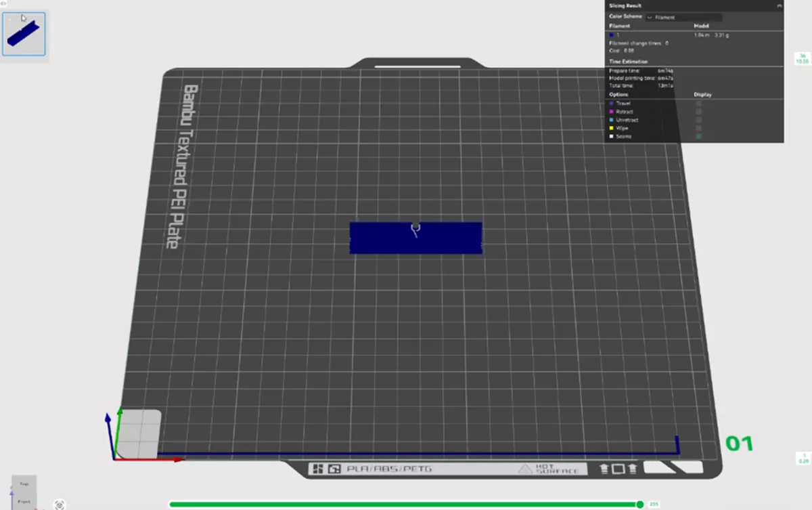
Task: Enable the Retract display checkbox
Action: pos(698,112)
